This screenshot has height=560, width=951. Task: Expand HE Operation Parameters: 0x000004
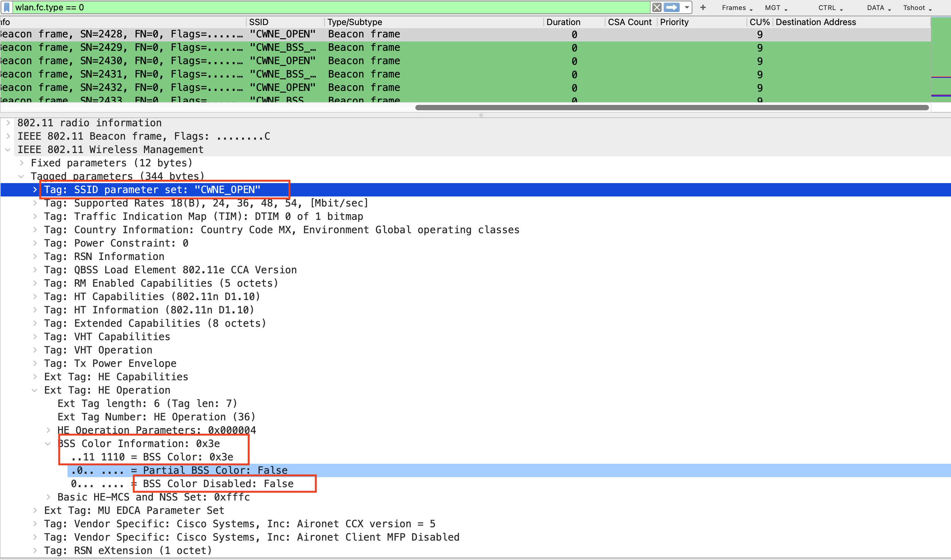[x=48, y=430]
